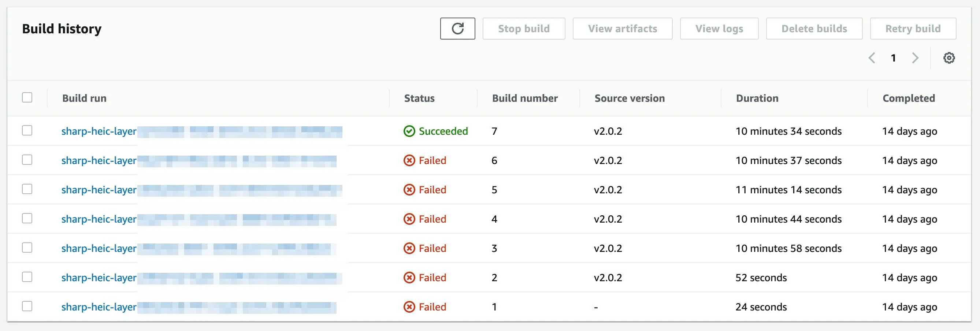Check the box for build number 4
The width and height of the screenshot is (980, 331).
tap(27, 218)
